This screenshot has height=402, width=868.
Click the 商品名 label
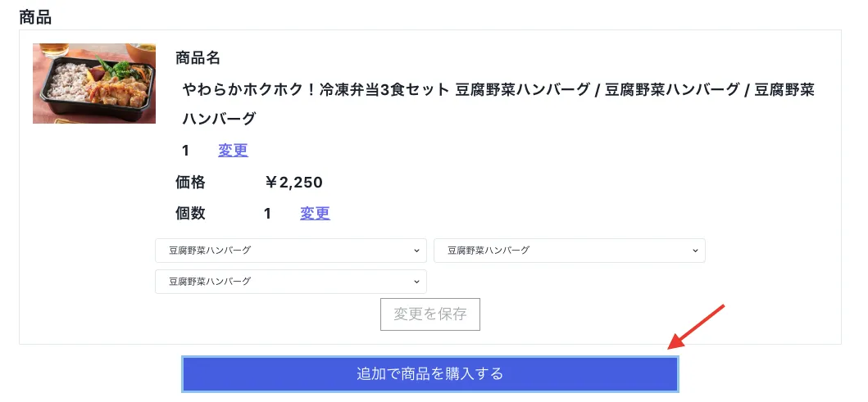pos(198,58)
